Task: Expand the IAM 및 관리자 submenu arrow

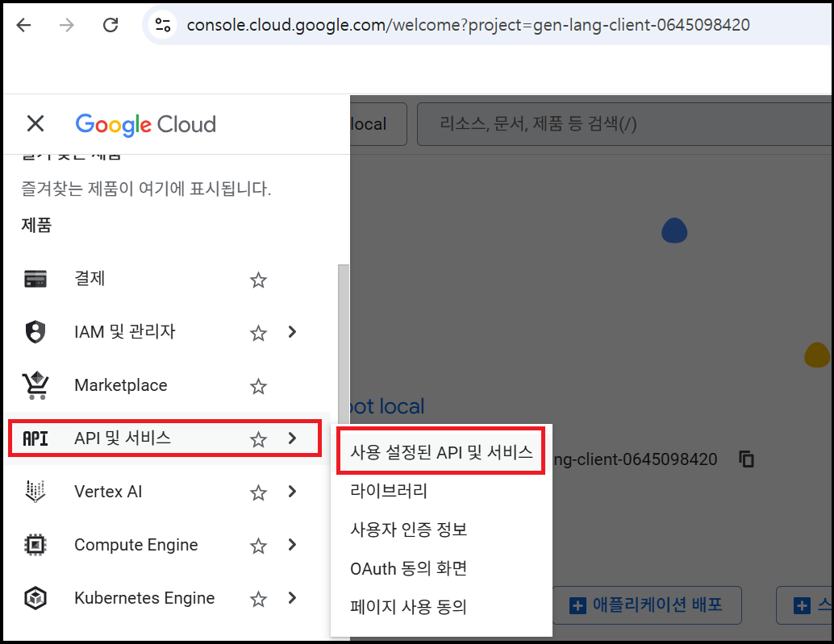Action: [292, 332]
